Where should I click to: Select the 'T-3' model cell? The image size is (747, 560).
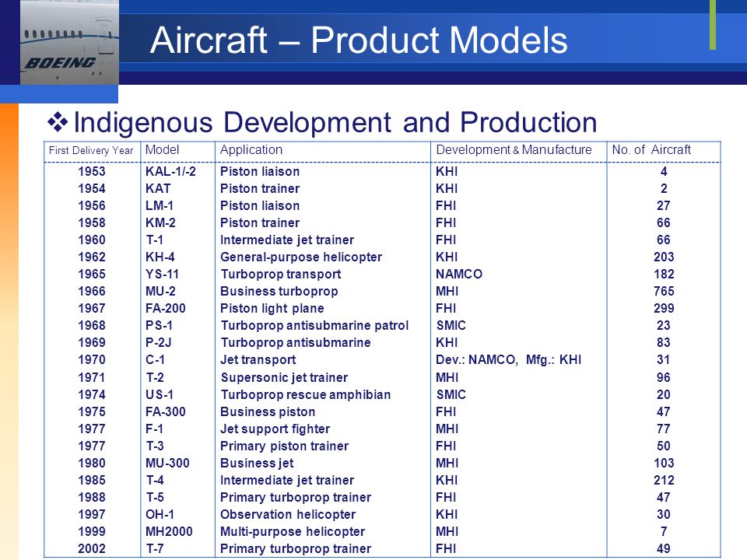click(155, 446)
